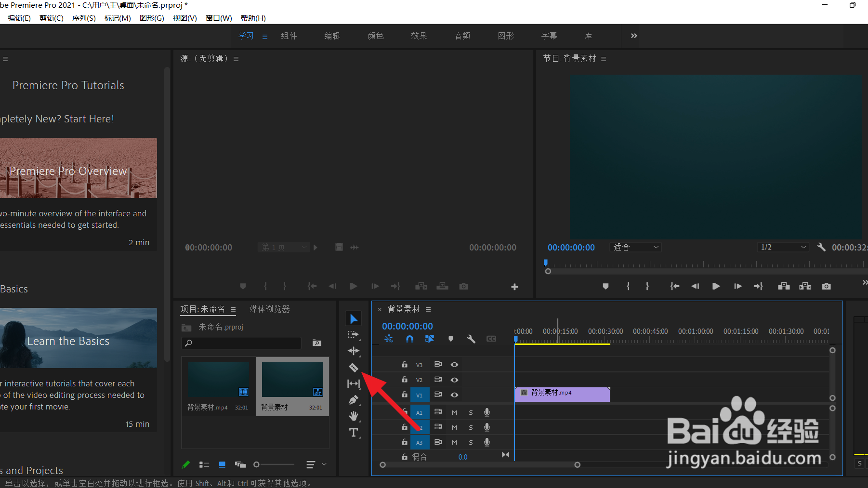Click the new bin folder icon in Project panel
This screenshot has height=488, width=868.
coord(317,343)
